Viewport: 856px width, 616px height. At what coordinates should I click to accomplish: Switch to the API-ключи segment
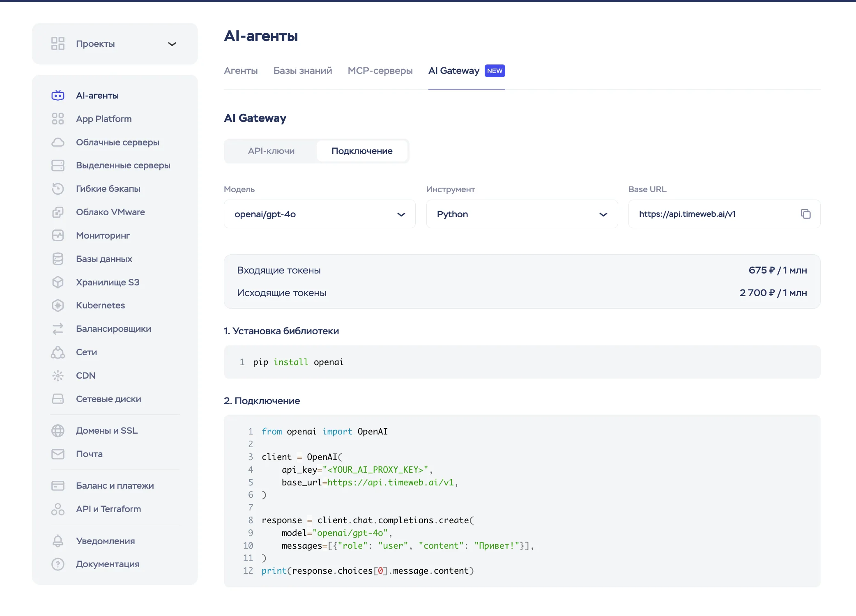[271, 151]
